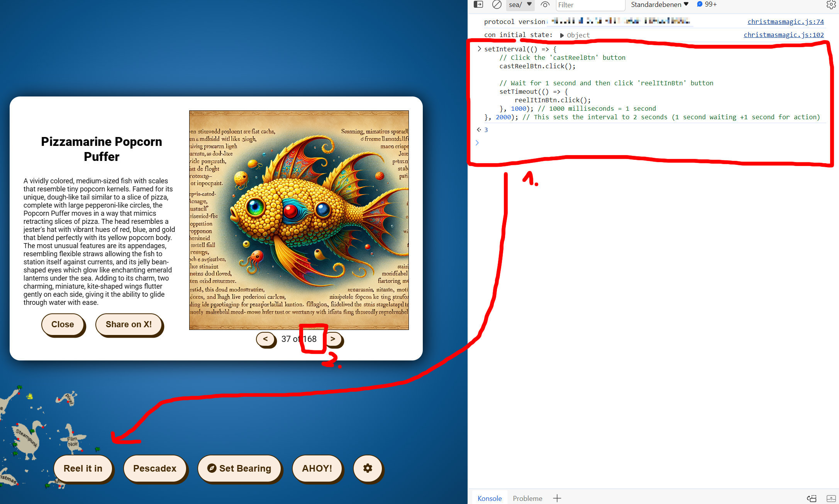Select the Konsole tab

[489, 498]
